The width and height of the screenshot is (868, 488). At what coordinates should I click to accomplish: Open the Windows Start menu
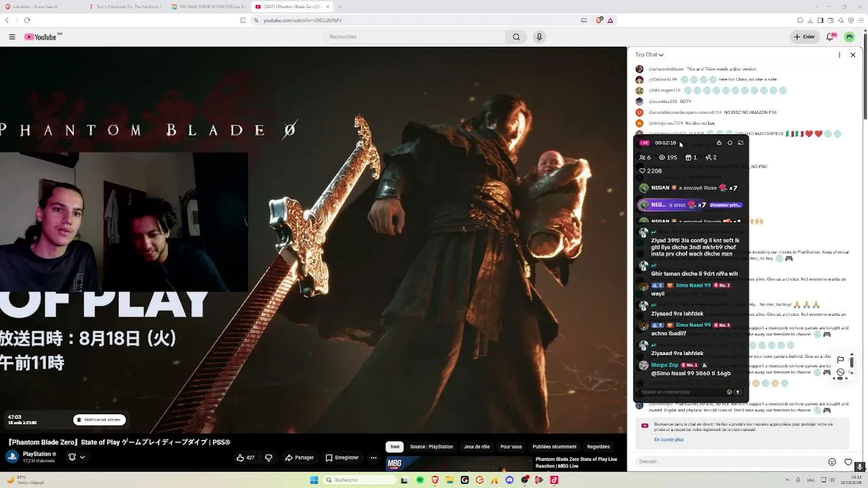coord(314,480)
